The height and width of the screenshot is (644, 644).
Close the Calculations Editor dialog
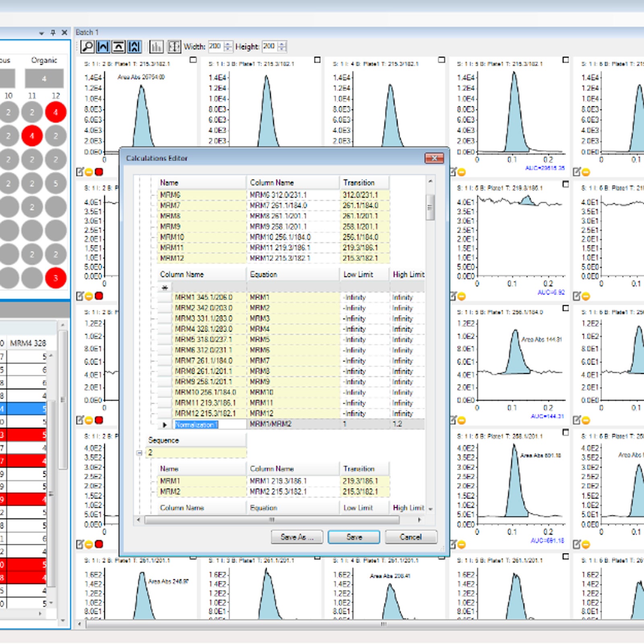tap(434, 158)
